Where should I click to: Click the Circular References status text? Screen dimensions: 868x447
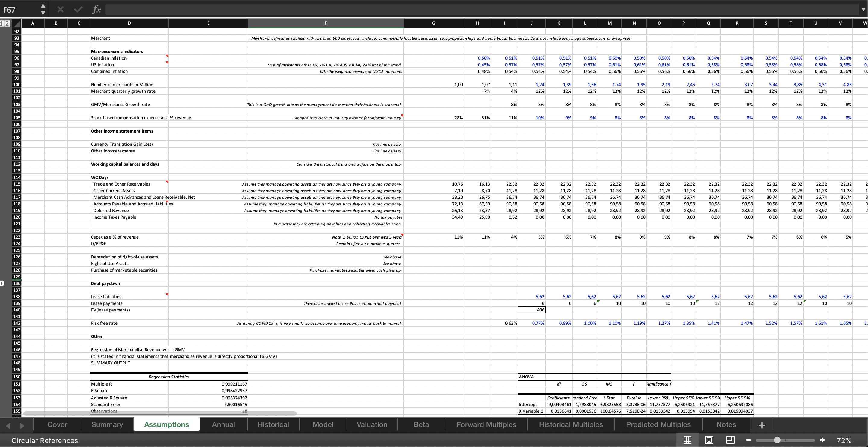pos(45,441)
